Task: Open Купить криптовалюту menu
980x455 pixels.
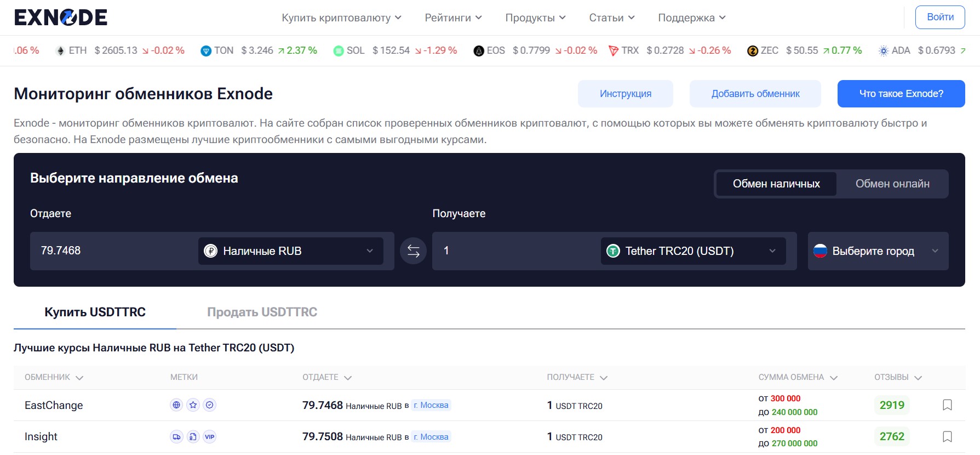Action: point(342,18)
